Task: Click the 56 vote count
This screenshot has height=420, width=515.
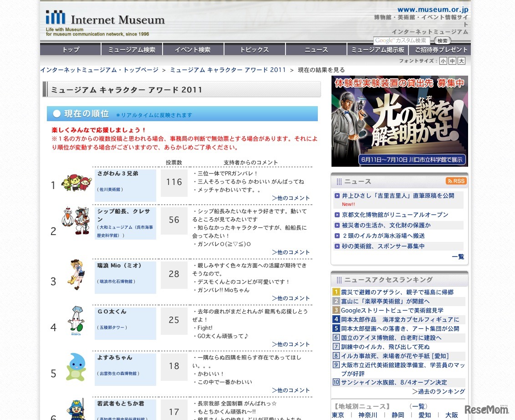Action: (x=174, y=220)
